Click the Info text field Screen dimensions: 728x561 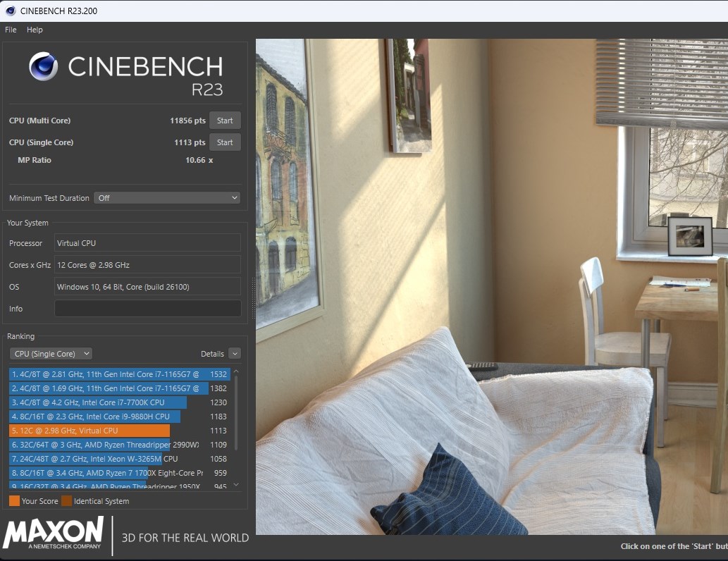[x=147, y=309]
